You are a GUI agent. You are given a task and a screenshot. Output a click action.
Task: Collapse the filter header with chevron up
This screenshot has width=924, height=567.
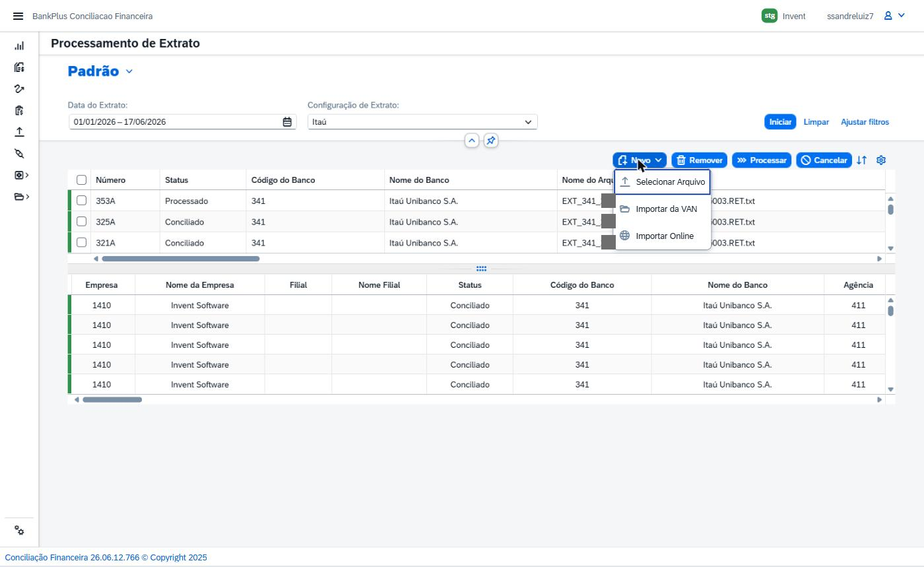471,141
